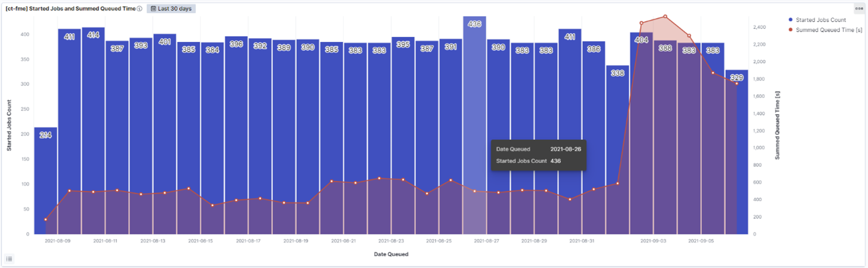Open the panel options three-dots menu

pos(859,8)
